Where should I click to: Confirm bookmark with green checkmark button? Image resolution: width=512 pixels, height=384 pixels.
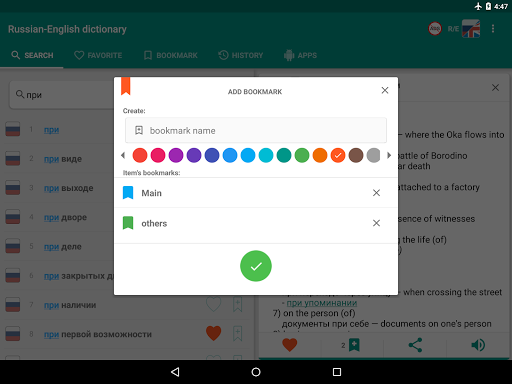(256, 266)
